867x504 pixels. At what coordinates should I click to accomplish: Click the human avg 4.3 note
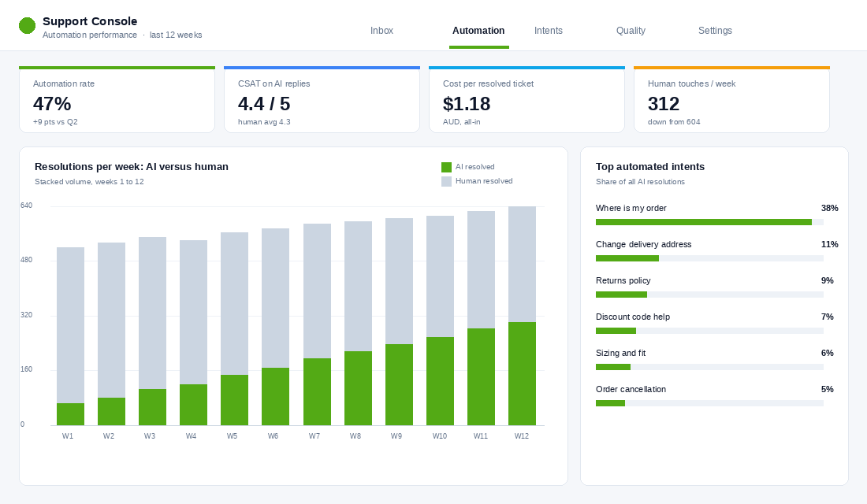(x=264, y=121)
